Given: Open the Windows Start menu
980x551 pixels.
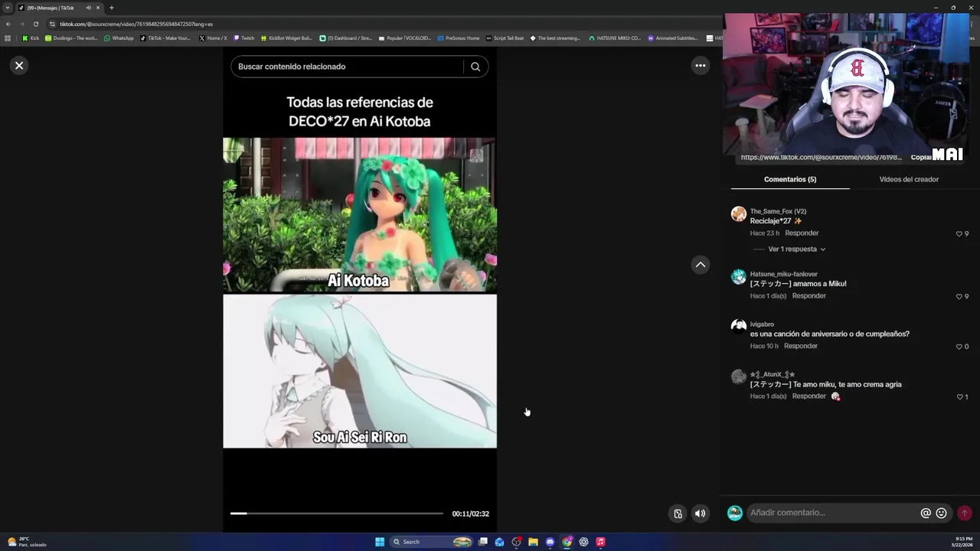Looking at the screenshot, I should pos(380,542).
